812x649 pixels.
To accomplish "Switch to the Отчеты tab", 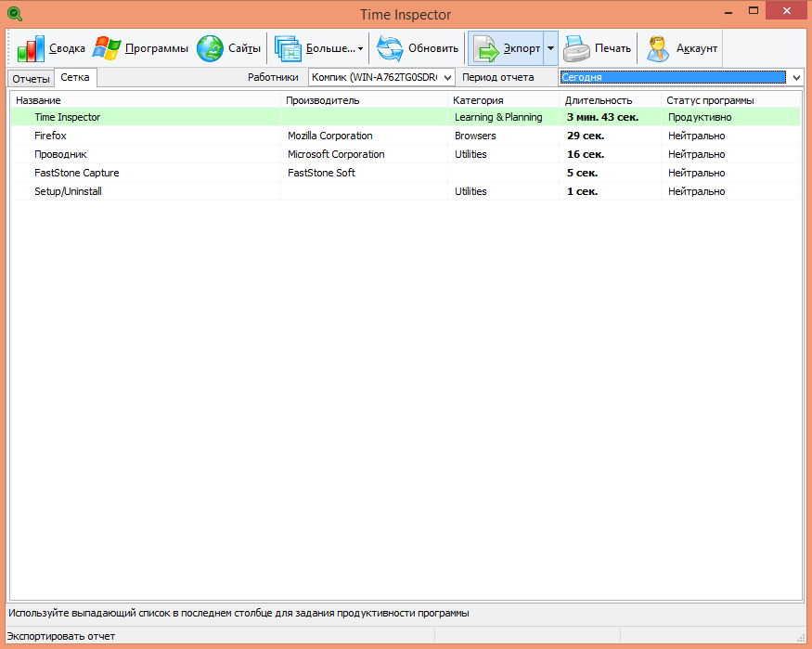I will coord(31,79).
